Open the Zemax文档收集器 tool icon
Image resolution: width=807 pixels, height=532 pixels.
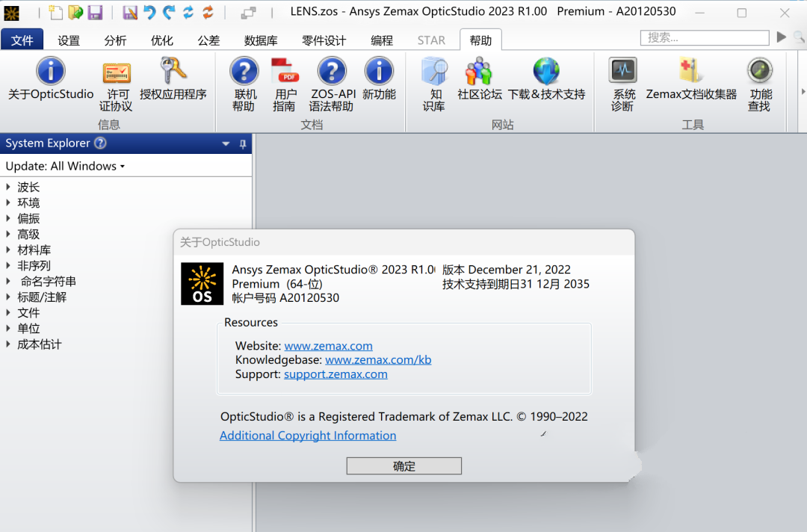coord(690,70)
